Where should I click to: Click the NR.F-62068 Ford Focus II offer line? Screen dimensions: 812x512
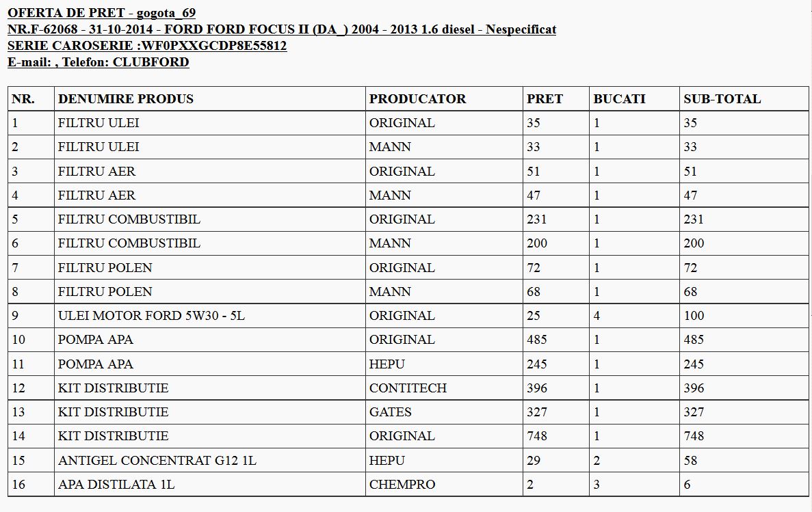(x=281, y=29)
